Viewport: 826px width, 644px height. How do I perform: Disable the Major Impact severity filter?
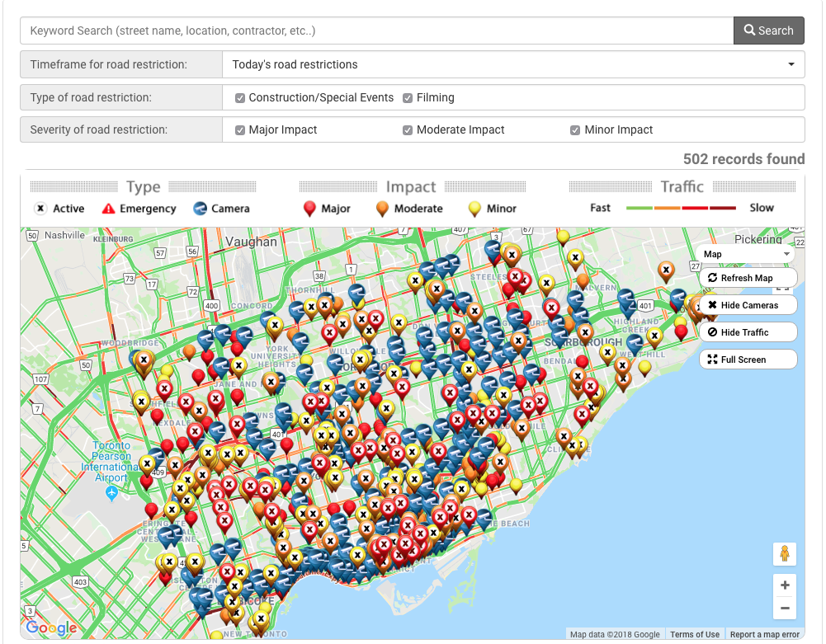pos(239,129)
